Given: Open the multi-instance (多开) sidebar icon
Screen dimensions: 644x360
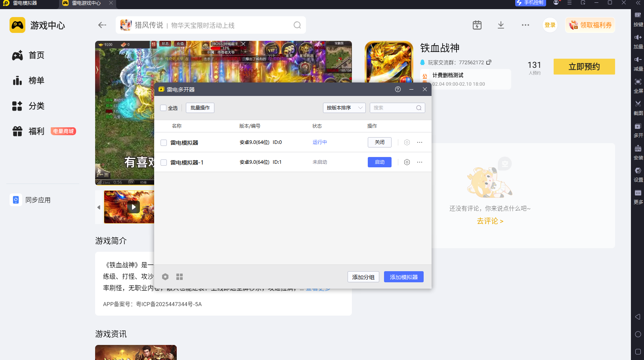Looking at the screenshot, I should [x=638, y=127].
